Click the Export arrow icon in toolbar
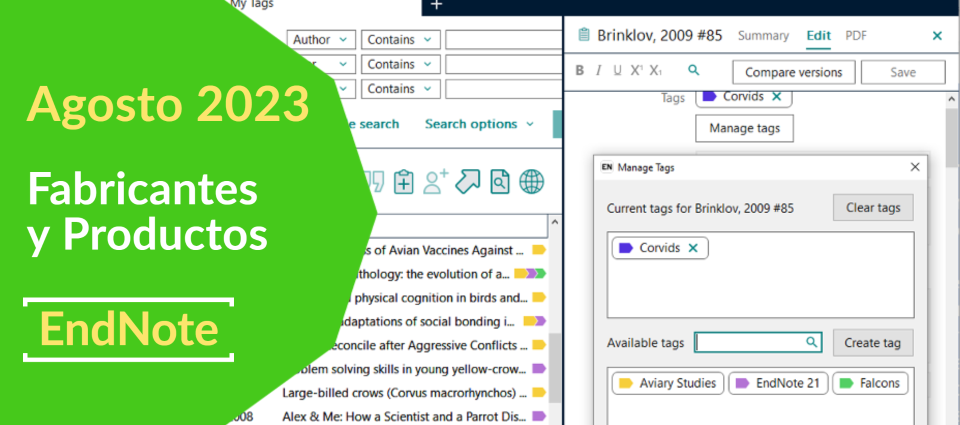The image size is (960, 425). click(468, 181)
